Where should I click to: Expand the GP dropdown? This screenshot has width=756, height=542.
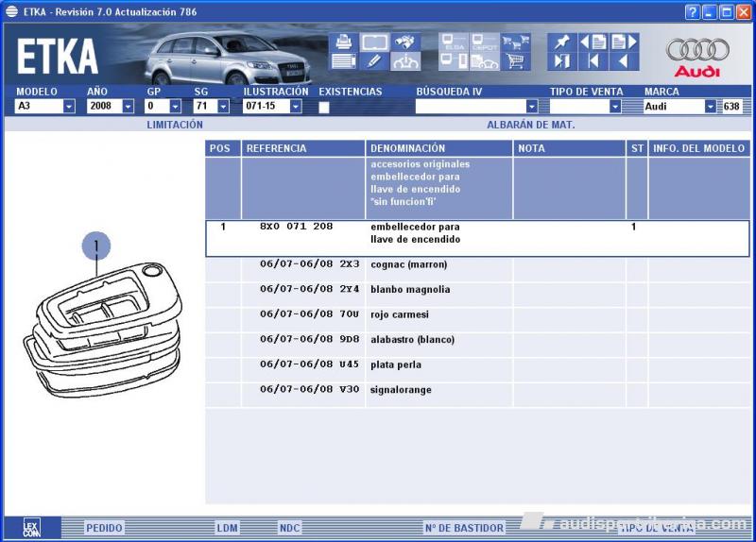(x=176, y=107)
